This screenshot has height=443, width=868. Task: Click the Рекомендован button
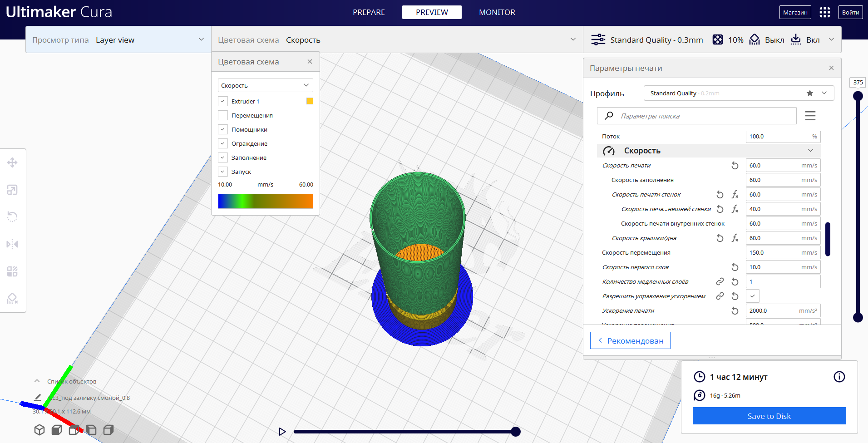[630, 341]
